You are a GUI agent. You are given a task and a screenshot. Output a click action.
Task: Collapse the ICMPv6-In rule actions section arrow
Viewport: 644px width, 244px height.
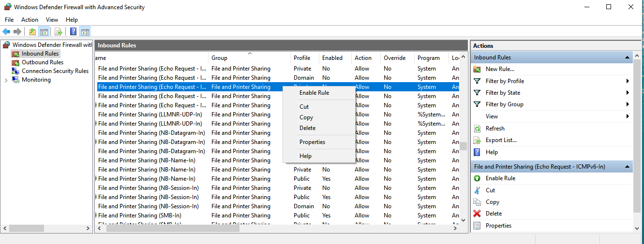[628, 167]
